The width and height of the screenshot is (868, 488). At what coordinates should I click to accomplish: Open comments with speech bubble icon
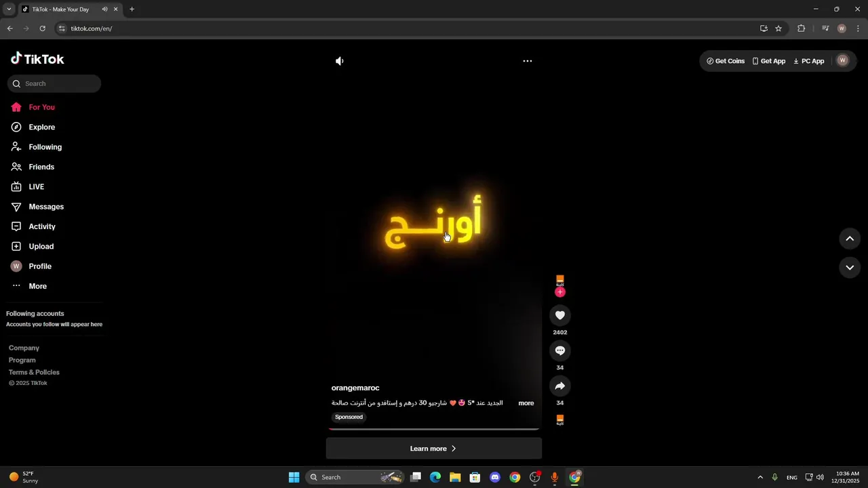[560, 350]
